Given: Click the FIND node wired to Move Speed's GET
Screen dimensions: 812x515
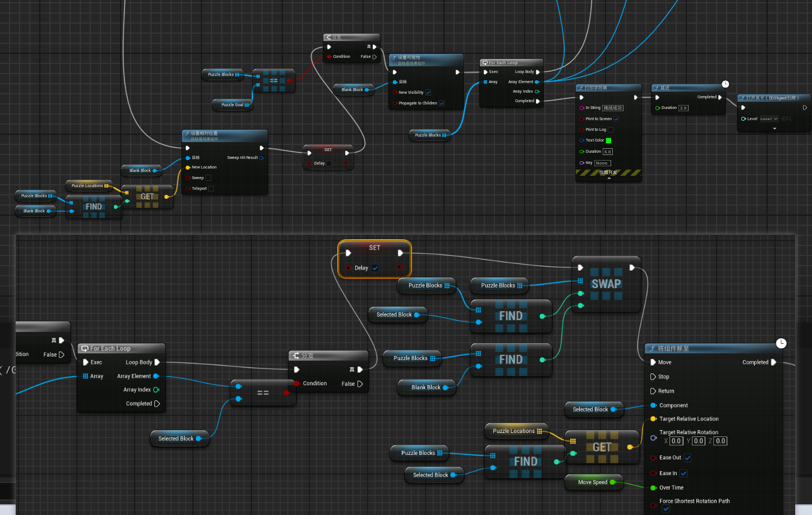Looking at the screenshot, I should [525, 462].
